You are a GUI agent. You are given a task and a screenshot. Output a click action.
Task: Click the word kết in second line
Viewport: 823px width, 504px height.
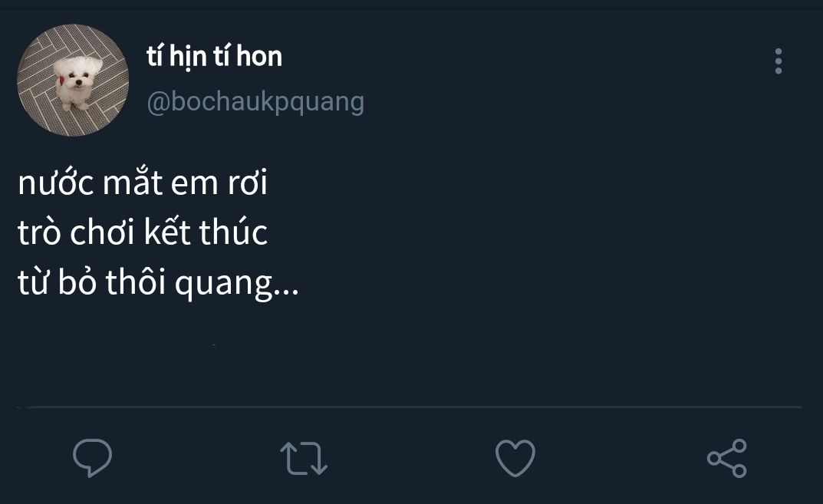[168, 232]
